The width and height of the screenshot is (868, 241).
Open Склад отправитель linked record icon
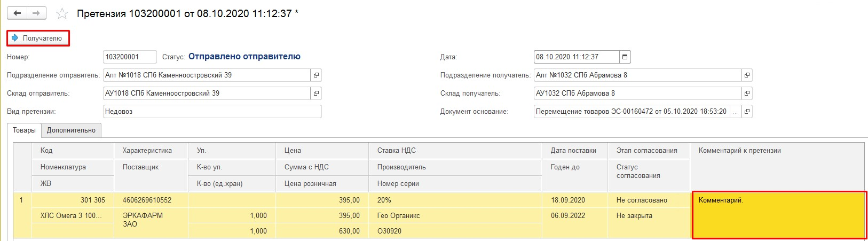coord(316,94)
